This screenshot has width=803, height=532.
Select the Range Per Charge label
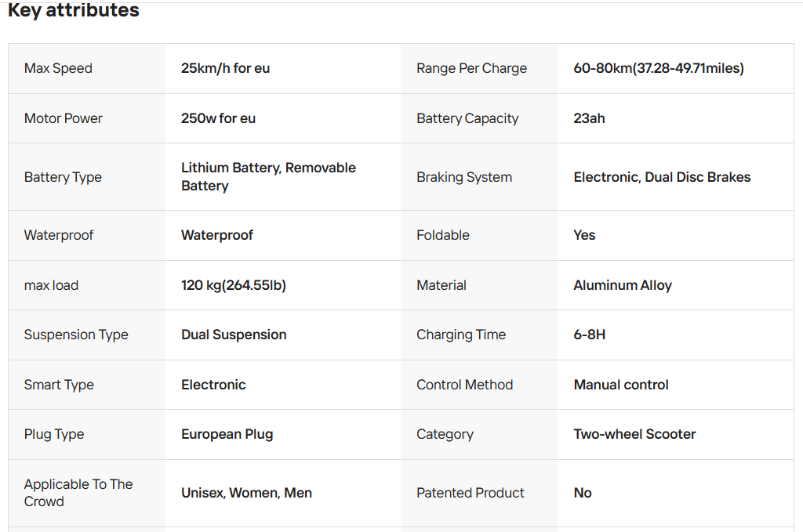pos(471,68)
